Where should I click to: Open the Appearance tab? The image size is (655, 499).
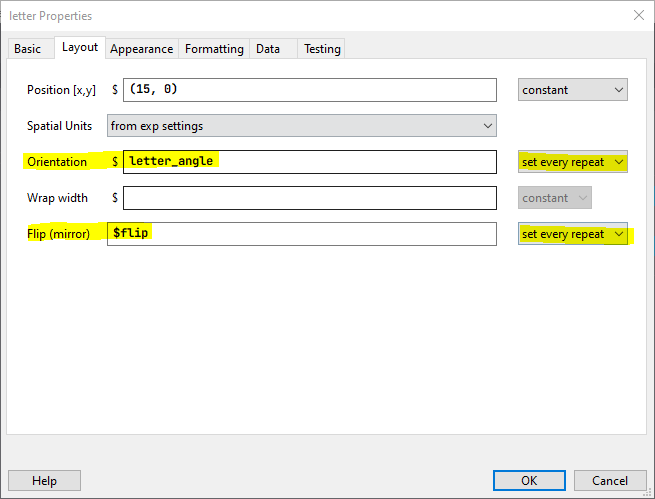coord(142,49)
